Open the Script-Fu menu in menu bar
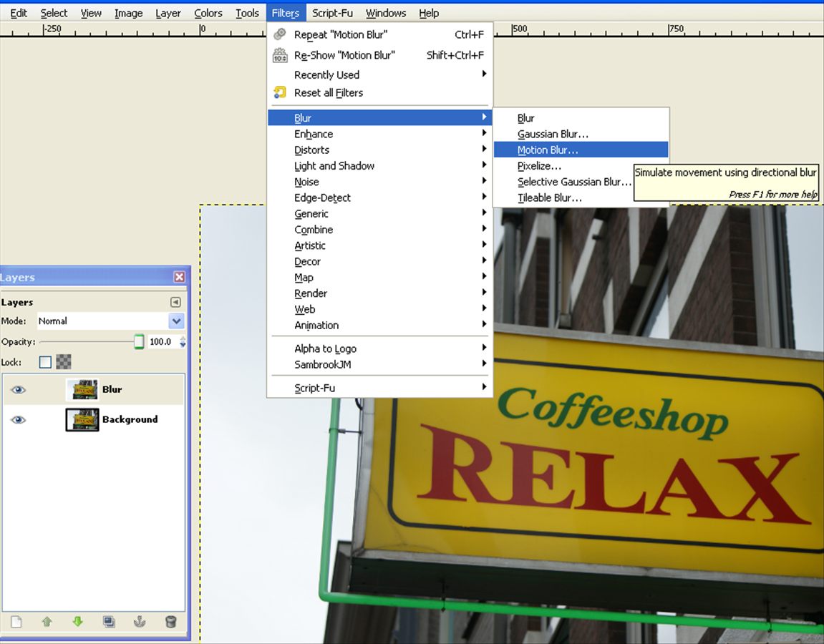Screen dimensions: 824x644 tap(332, 13)
